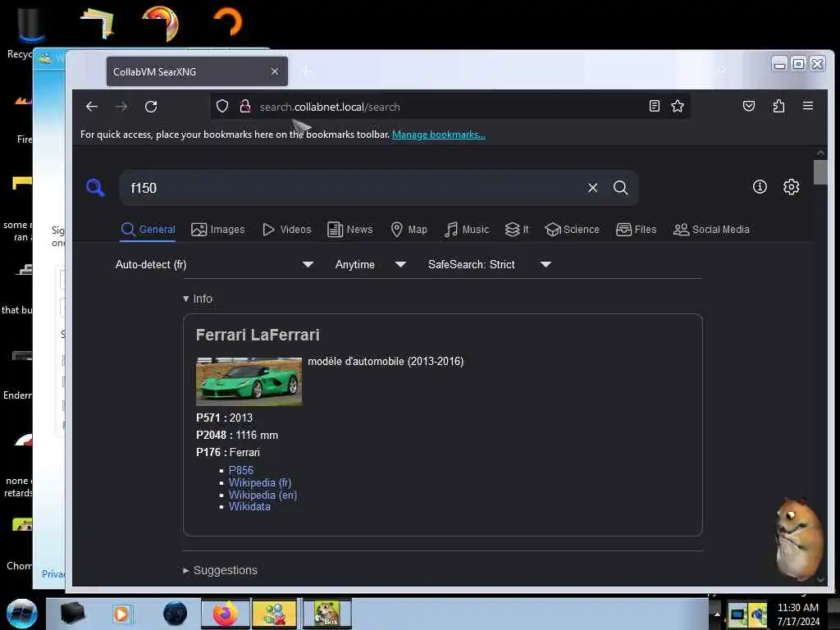The image size is (840, 630).
Task: Reload the page with the refresh icon
Action: click(x=151, y=107)
